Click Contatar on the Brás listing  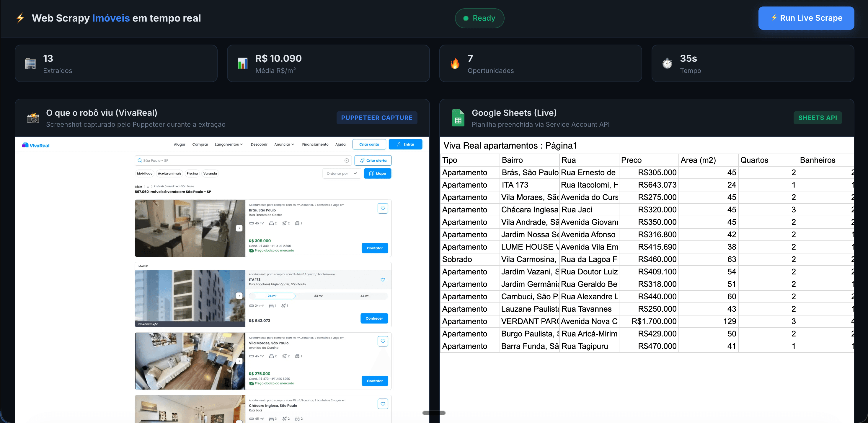[375, 248]
